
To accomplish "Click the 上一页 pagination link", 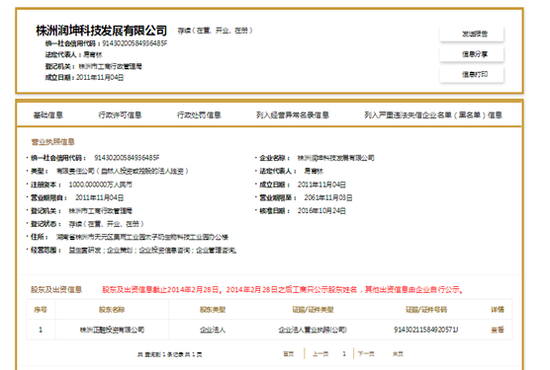I will pyautogui.click(x=320, y=354).
